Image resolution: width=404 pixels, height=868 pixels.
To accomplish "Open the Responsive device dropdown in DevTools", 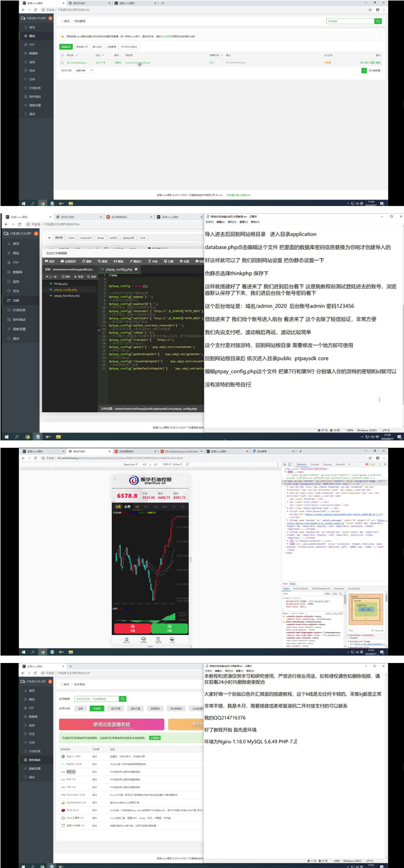I will (130, 464).
